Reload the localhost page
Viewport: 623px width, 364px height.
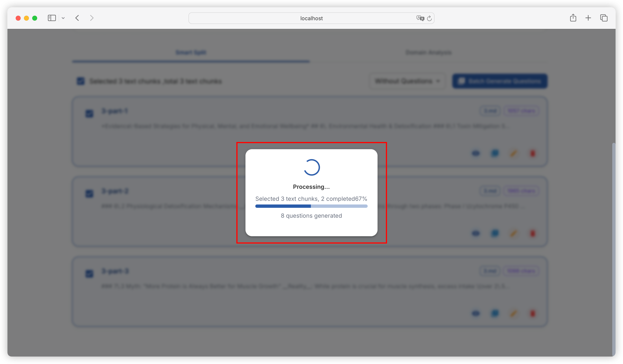[429, 18]
